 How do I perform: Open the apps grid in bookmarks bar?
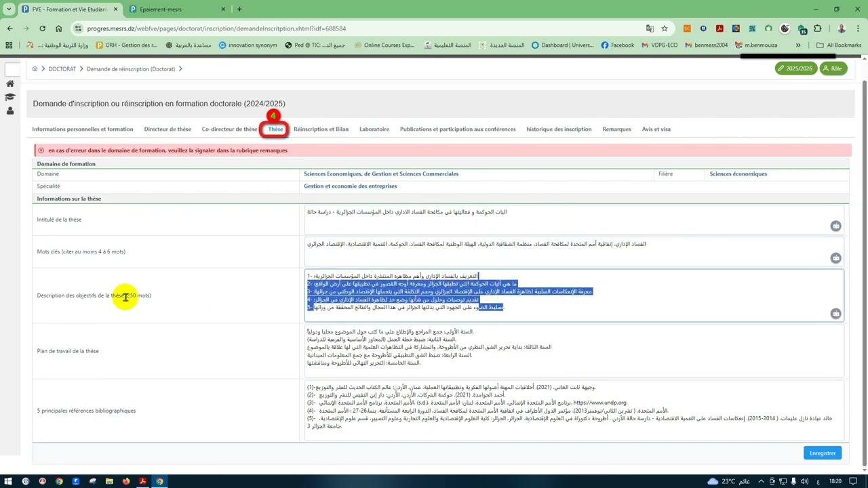click(x=9, y=45)
